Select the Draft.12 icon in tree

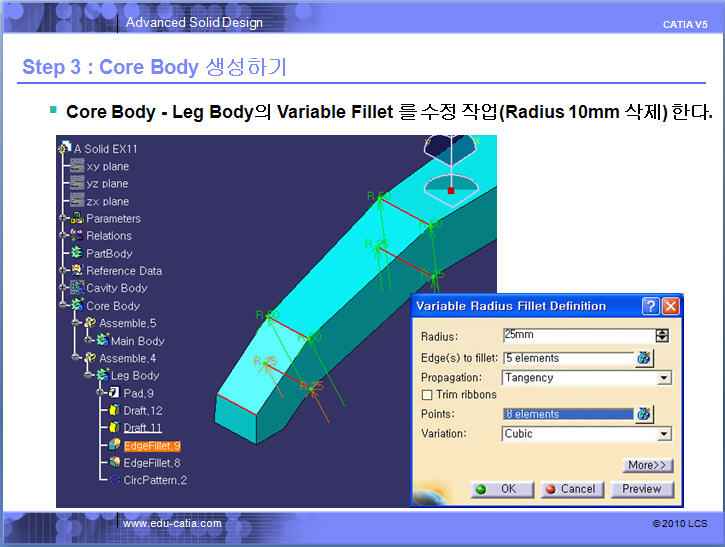[115, 411]
